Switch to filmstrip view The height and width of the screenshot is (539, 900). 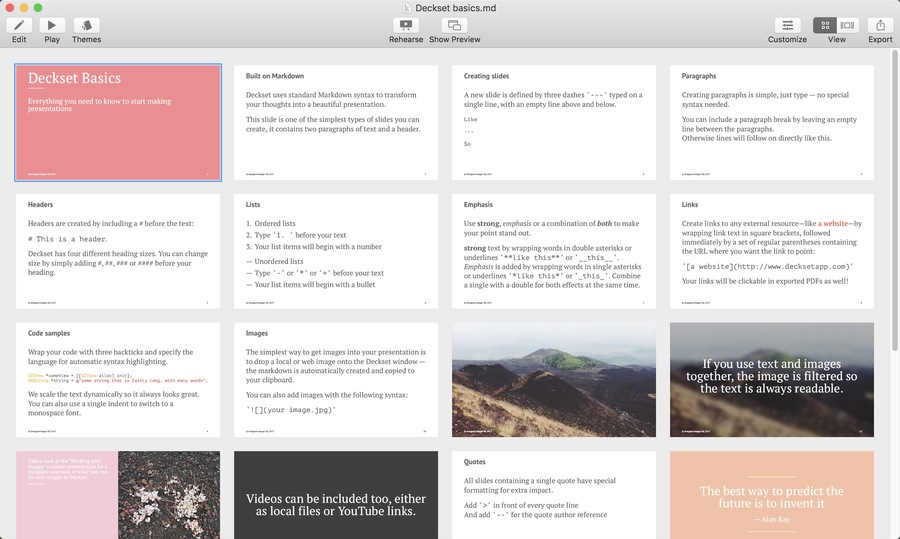click(847, 25)
